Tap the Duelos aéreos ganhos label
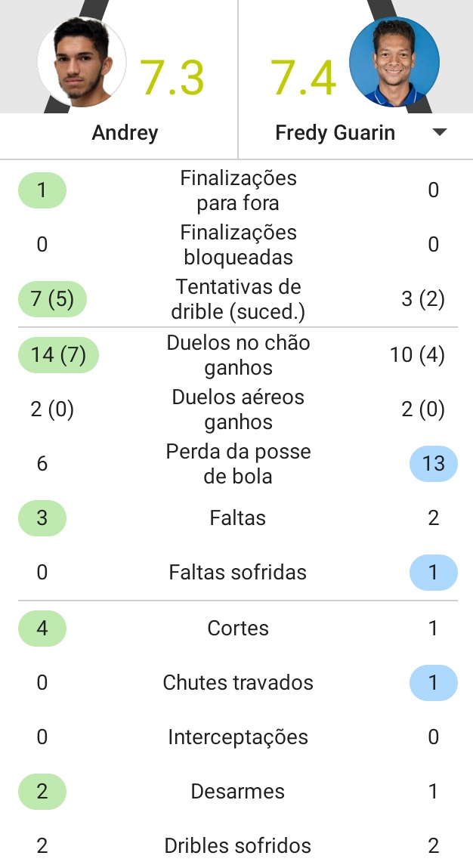 238,409
